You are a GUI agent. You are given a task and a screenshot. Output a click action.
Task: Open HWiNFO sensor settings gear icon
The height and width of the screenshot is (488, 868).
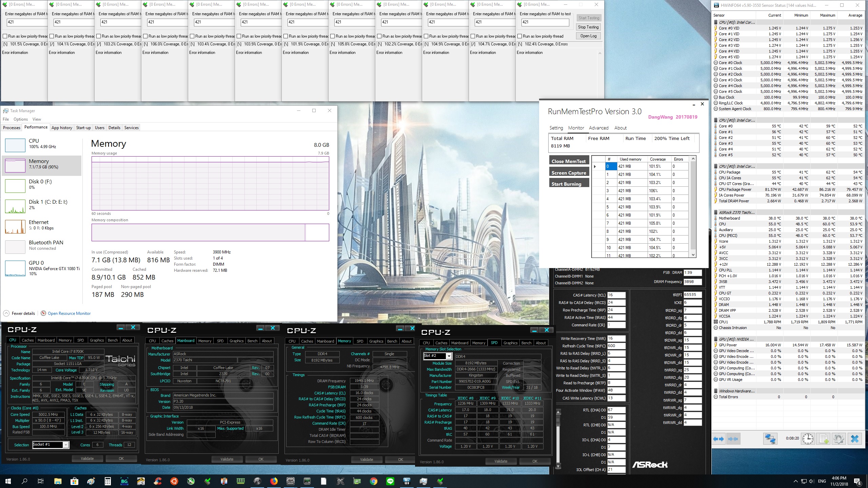click(x=839, y=439)
